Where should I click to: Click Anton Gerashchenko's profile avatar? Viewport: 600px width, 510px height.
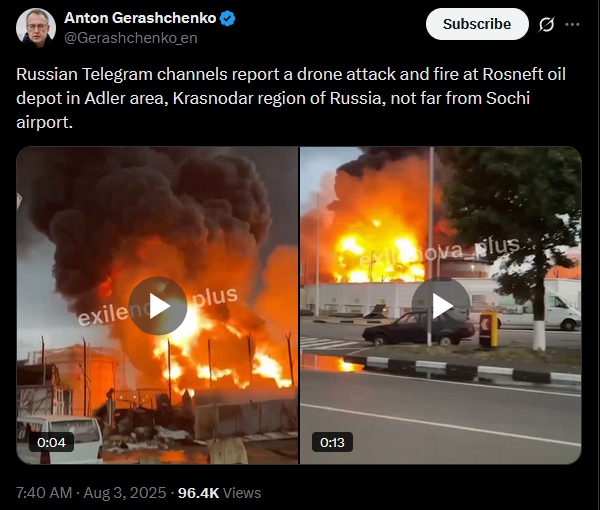(x=36, y=28)
